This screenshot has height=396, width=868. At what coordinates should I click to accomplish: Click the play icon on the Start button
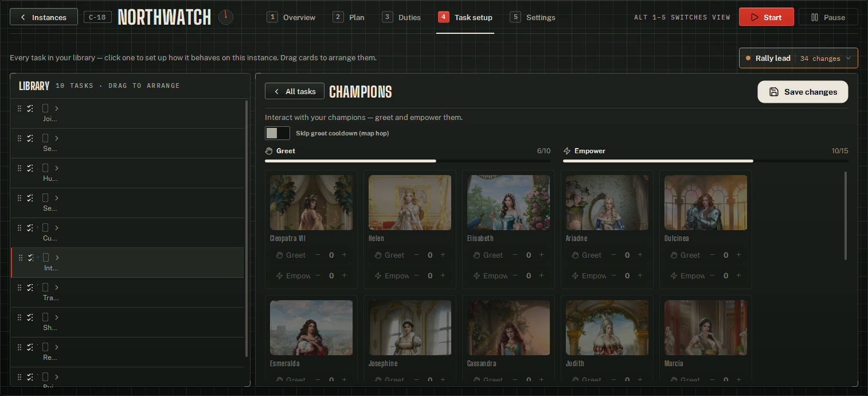click(754, 17)
